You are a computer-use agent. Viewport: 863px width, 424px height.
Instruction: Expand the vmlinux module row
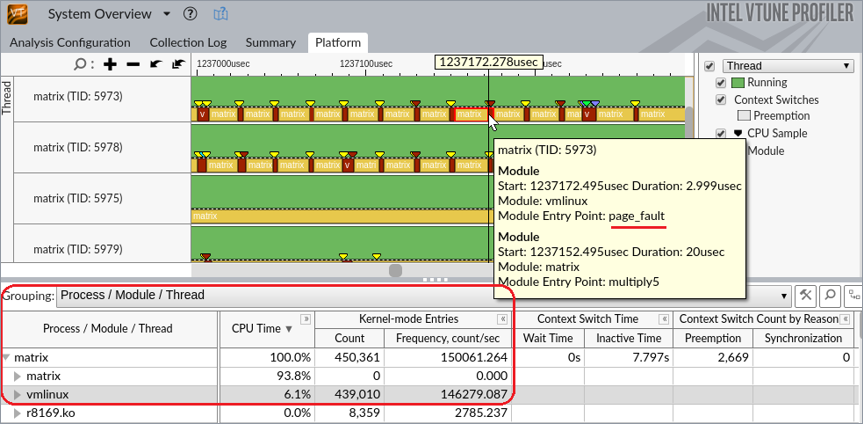pos(17,395)
